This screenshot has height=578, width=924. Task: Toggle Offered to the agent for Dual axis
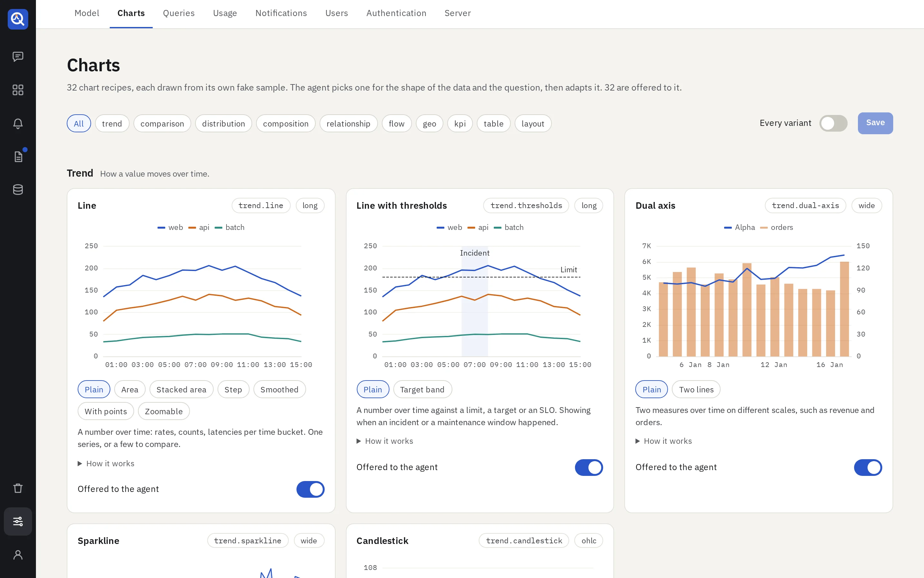[x=868, y=468]
